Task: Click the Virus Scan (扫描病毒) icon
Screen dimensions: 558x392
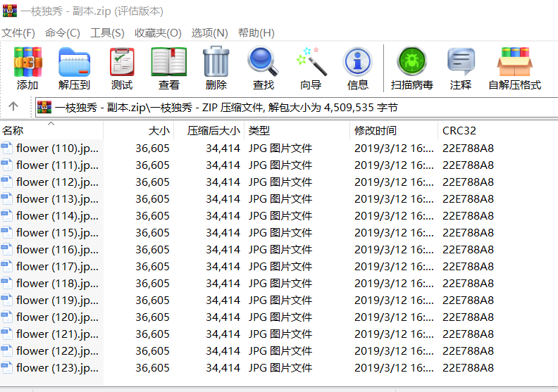Action: (x=411, y=62)
